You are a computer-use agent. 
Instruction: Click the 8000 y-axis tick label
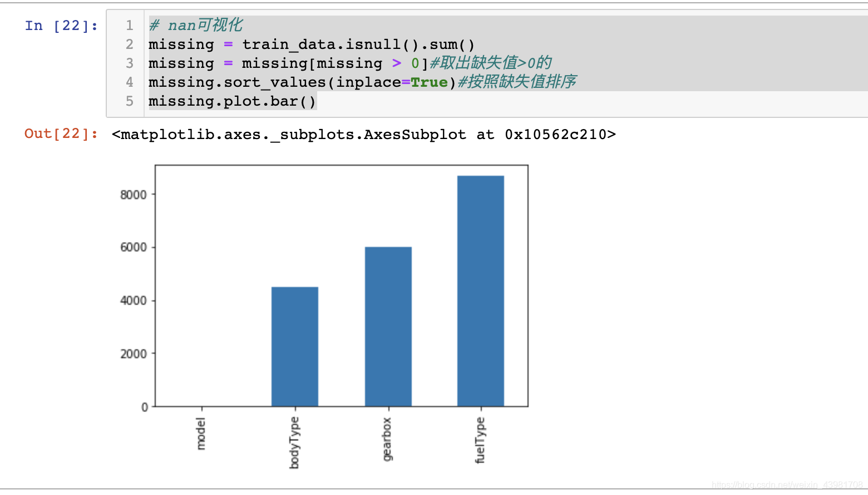point(134,195)
